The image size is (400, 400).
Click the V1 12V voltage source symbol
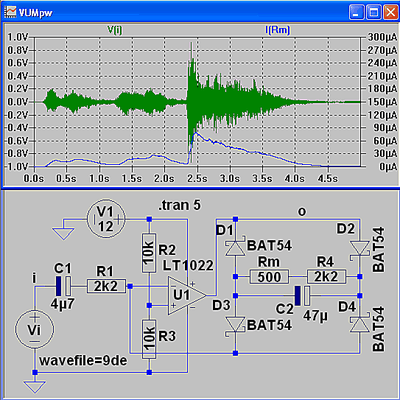click(x=106, y=219)
